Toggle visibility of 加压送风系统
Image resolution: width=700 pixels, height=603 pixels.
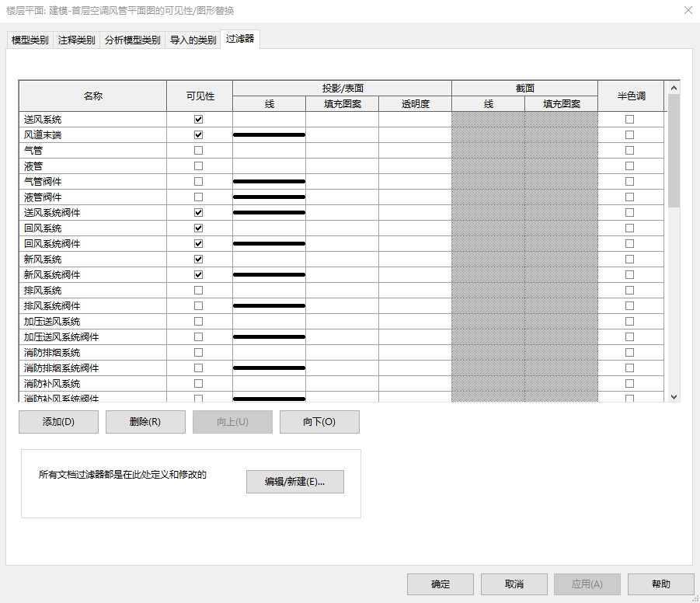point(199,322)
